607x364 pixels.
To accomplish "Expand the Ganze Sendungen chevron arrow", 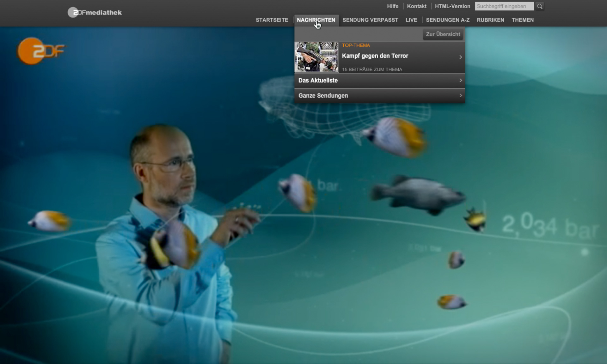I will click(461, 95).
